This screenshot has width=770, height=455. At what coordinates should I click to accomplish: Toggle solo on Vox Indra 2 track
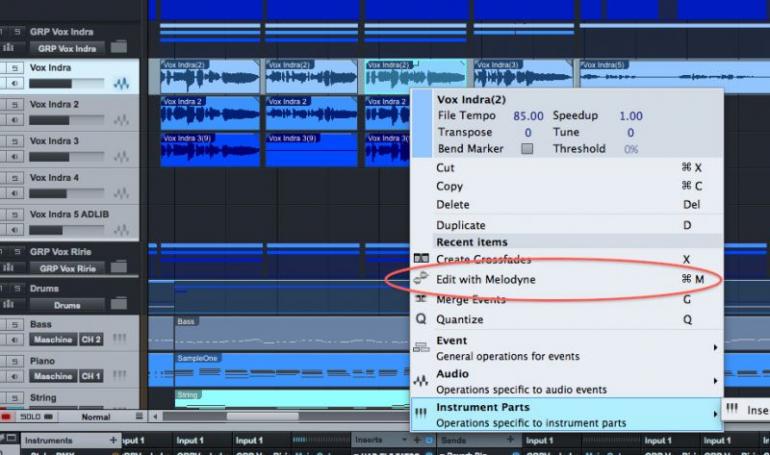15,105
